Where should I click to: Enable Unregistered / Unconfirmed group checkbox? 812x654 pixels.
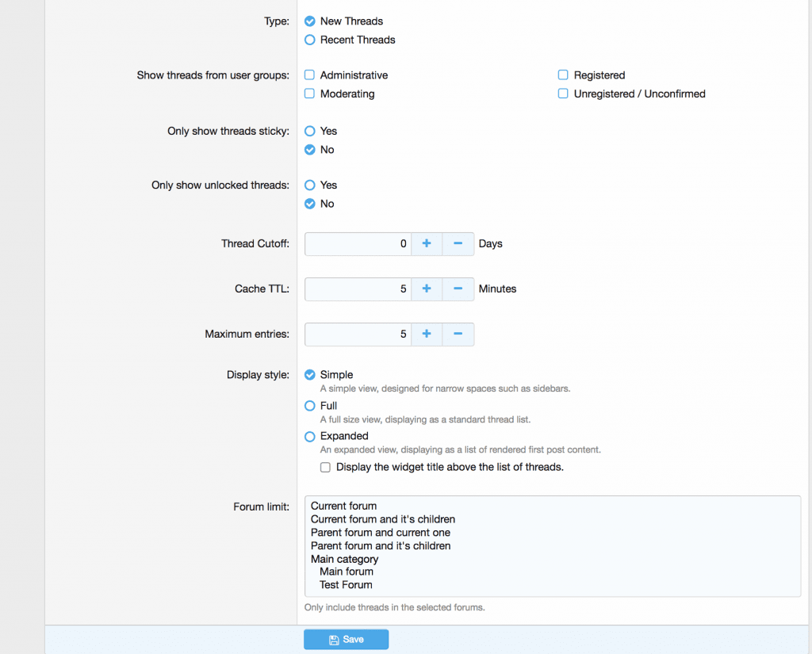click(x=563, y=94)
